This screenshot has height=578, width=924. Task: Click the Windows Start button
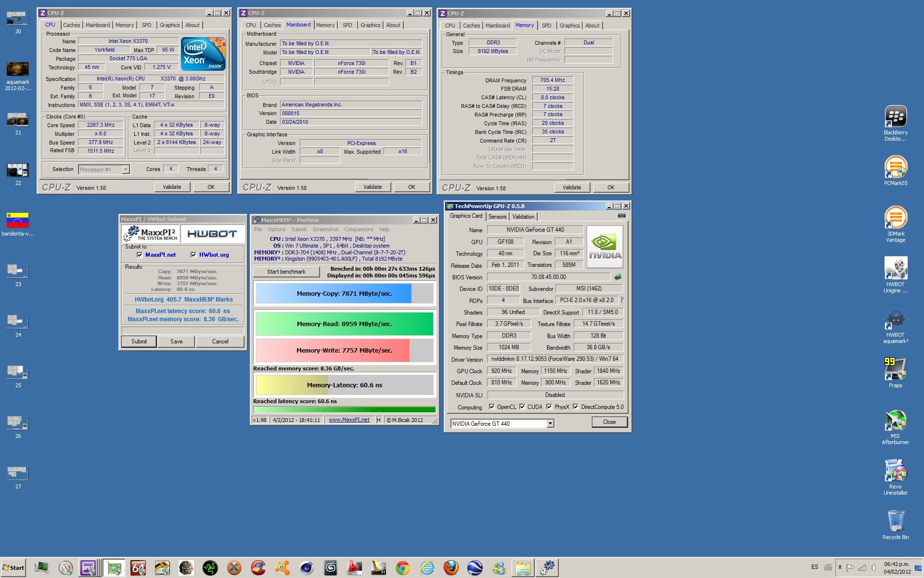[x=13, y=568]
